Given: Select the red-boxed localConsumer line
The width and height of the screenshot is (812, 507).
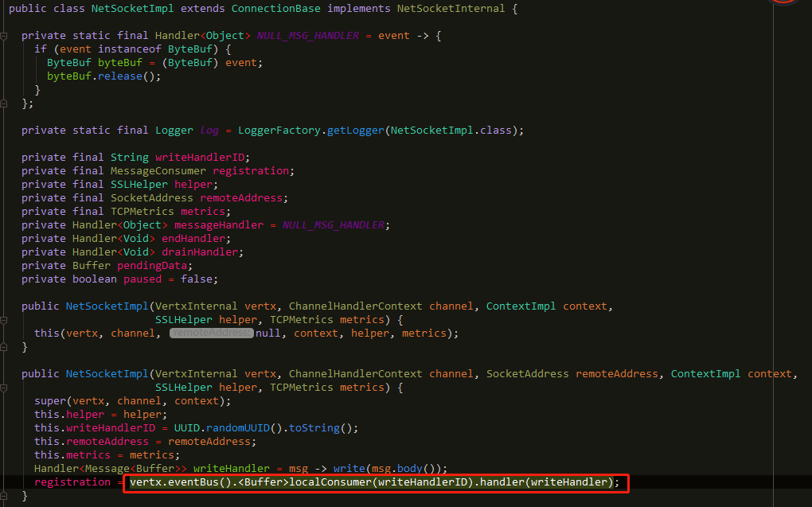Looking at the screenshot, I should pyautogui.click(x=374, y=482).
